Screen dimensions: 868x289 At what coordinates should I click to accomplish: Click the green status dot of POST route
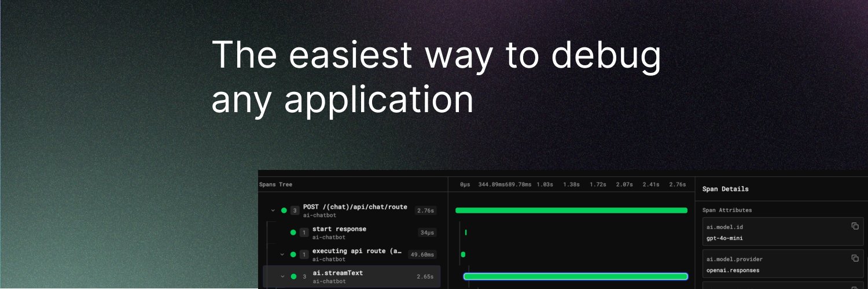pyautogui.click(x=284, y=210)
